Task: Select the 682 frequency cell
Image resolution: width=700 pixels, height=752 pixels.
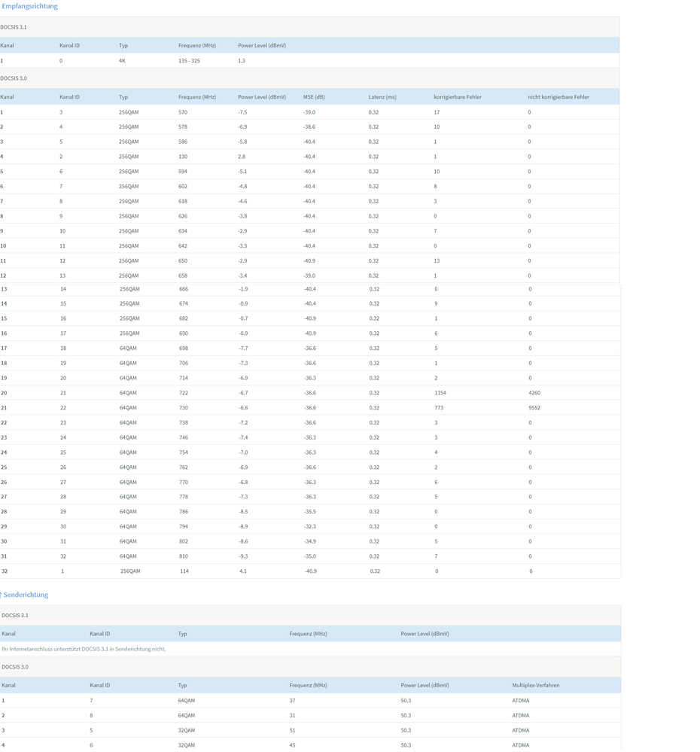Action: tap(184, 318)
